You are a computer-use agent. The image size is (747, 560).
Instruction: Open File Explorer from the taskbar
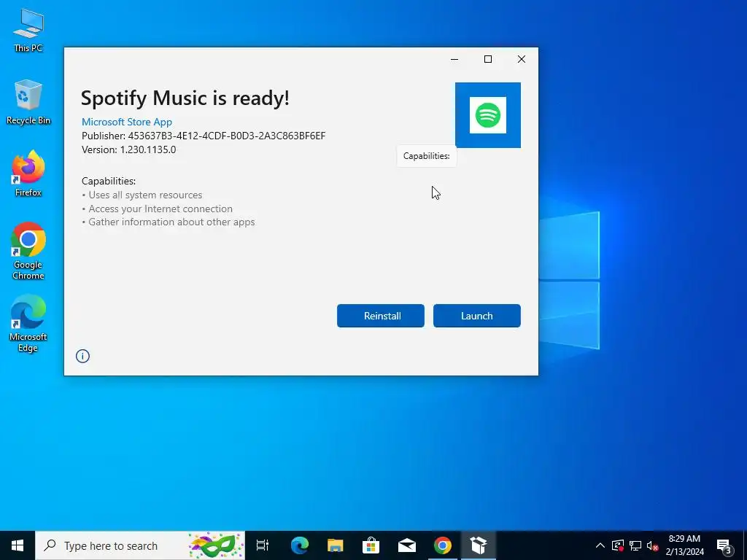pos(336,545)
